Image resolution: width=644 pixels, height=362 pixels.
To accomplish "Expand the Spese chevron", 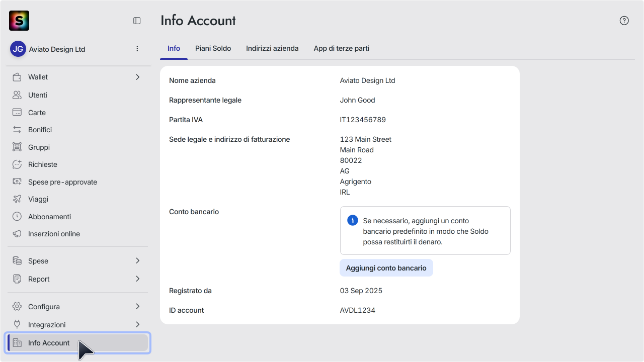I will tap(138, 261).
